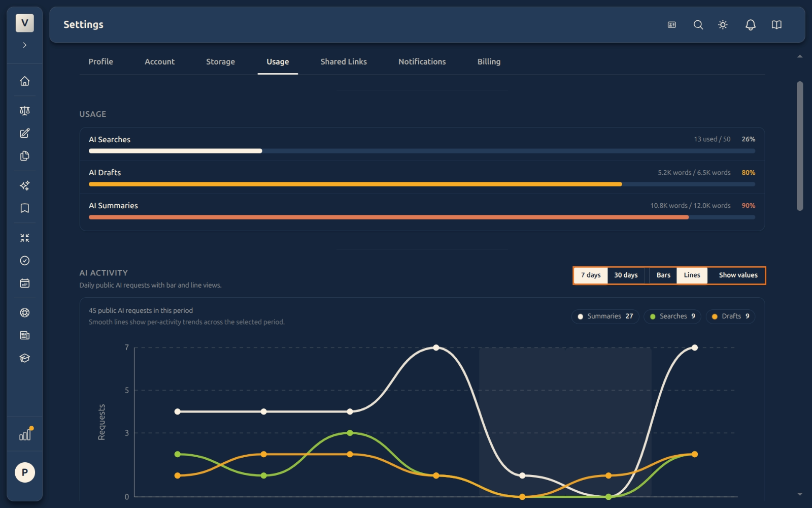Open the scales of justice sidebar icon
This screenshot has height=508, width=812.
click(x=24, y=111)
